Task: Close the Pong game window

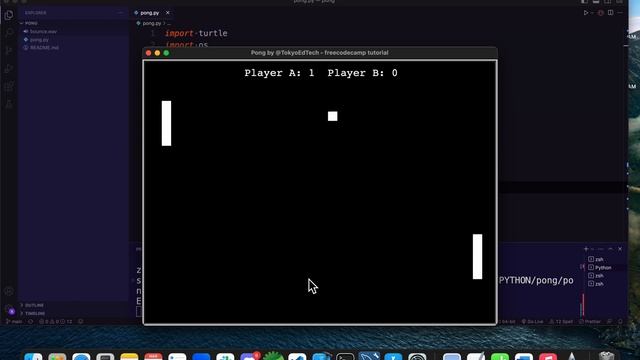Action: [149, 53]
